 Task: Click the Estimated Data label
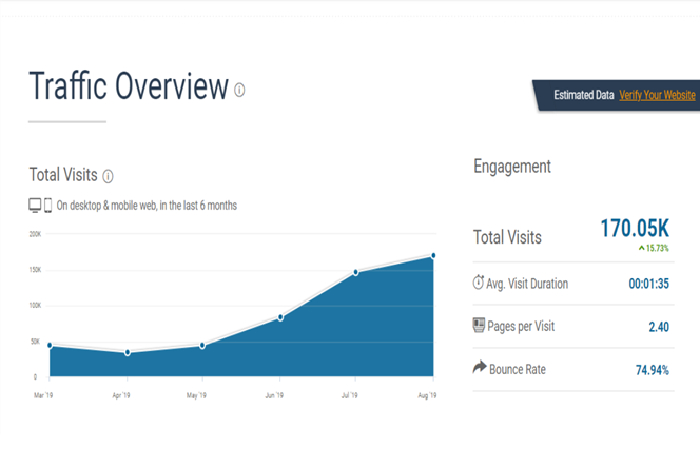point(584,95)
